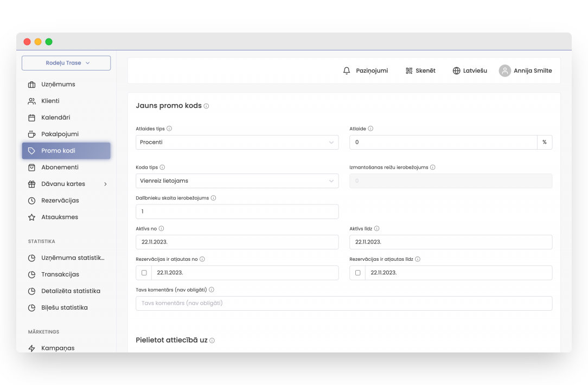
Task: Open the Rodeļu Trase company dropdown
Action: tap(66, 63)
